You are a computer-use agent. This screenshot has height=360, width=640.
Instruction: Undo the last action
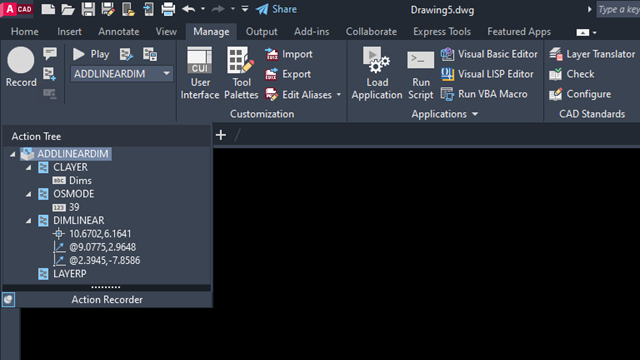(189, 9)
